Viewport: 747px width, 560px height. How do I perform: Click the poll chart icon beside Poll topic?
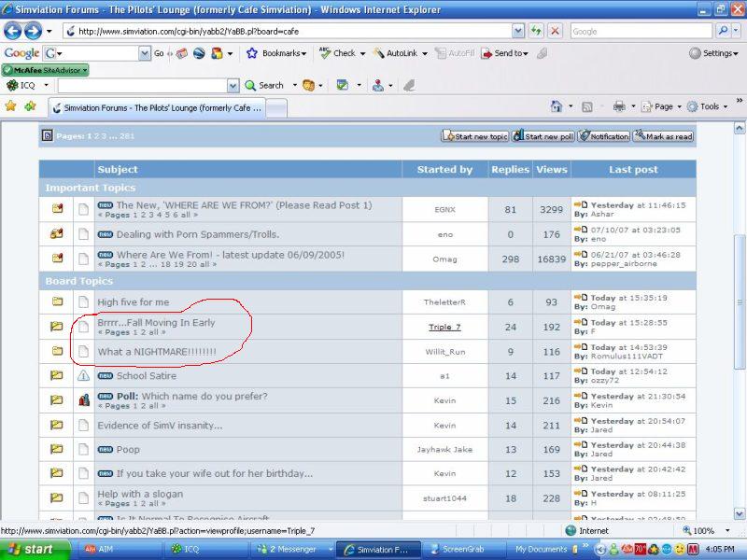pyautogui.click(x=84, y=400)
